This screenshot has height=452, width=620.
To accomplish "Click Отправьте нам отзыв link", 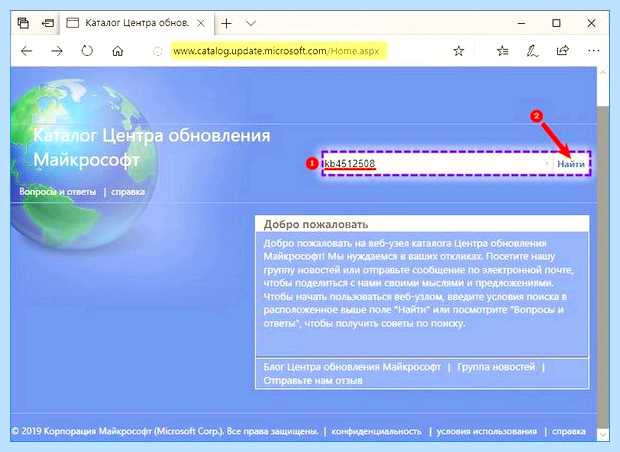I will pos(313,380).
